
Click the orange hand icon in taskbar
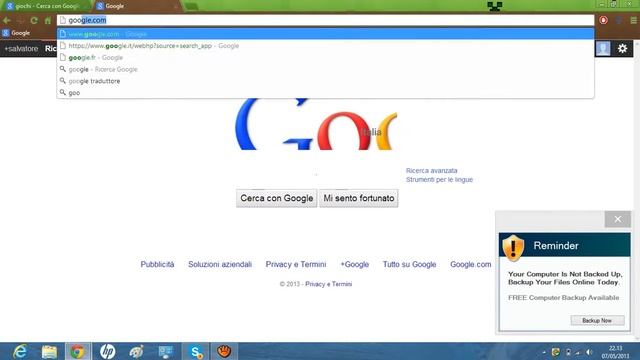[x=224, y=351]
